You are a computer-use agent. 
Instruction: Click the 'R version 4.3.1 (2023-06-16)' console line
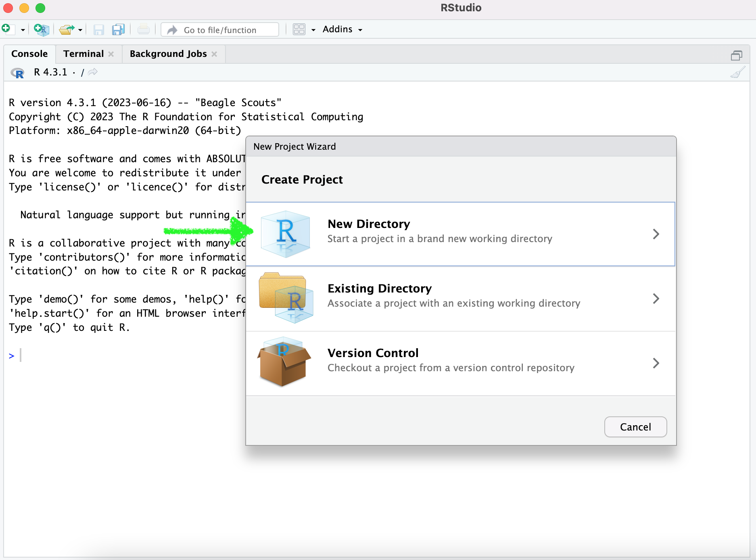145,103
